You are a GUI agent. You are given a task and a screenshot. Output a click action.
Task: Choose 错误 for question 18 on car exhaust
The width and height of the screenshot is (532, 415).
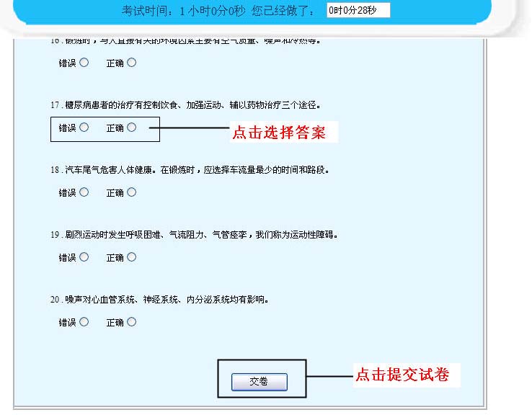click(x=84, y=192)
